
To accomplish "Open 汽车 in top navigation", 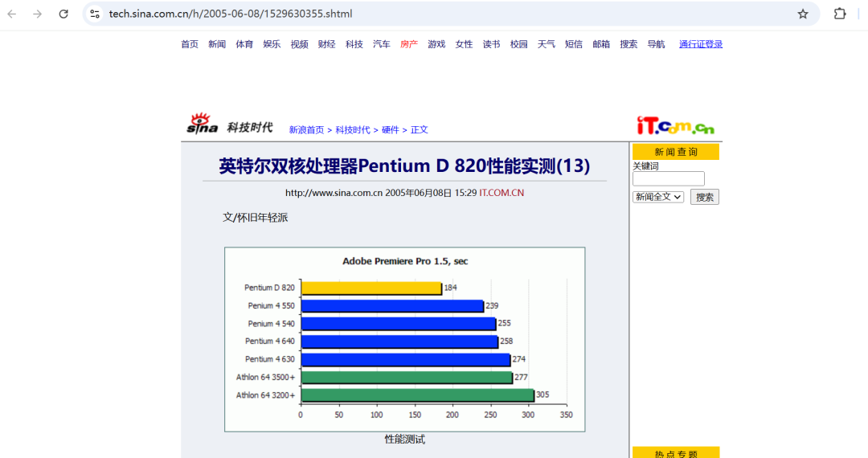I will click(x=382, y=44).
